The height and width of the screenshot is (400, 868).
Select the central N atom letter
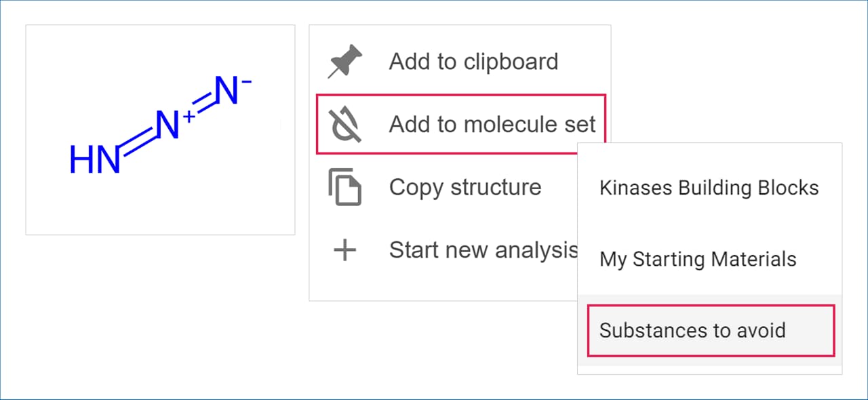point(167,125)
